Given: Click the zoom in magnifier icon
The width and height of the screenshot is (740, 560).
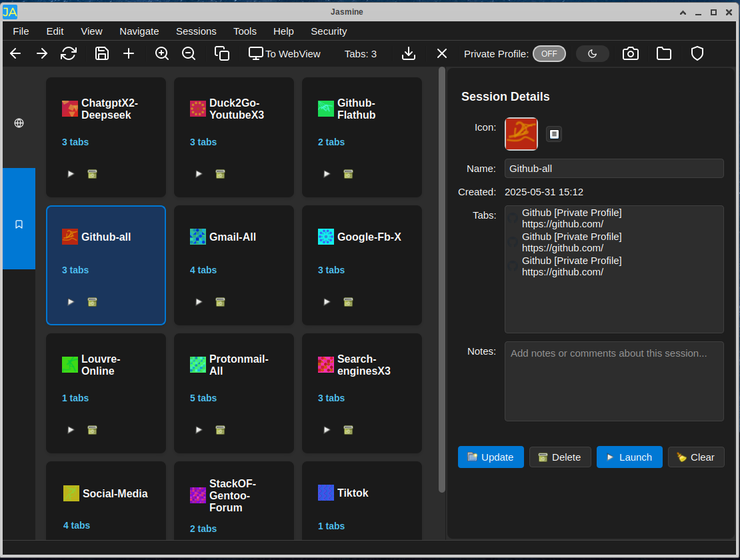Looking at the screenshot, I should [x=162, y=53].
